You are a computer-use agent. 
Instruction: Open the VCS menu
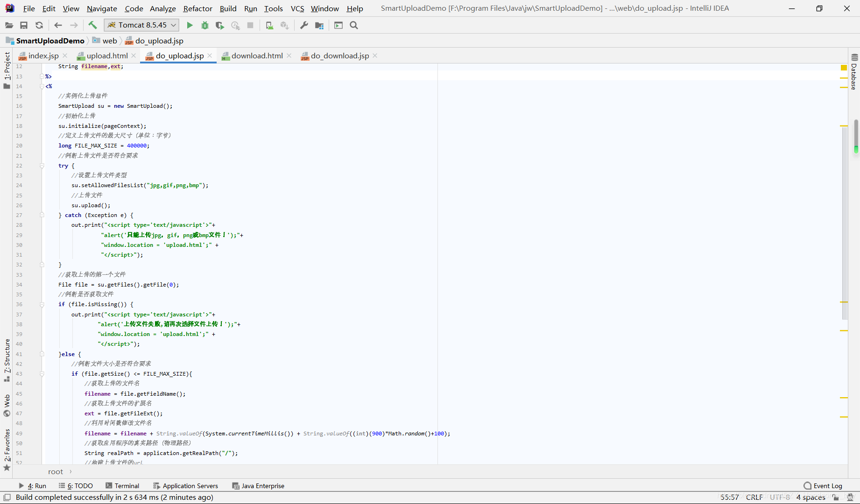[297, 8]
